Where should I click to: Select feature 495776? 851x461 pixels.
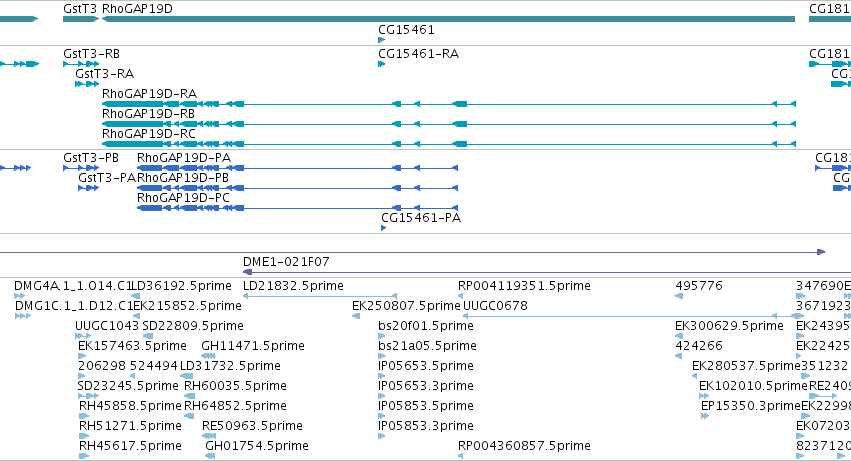coord(699,286)
